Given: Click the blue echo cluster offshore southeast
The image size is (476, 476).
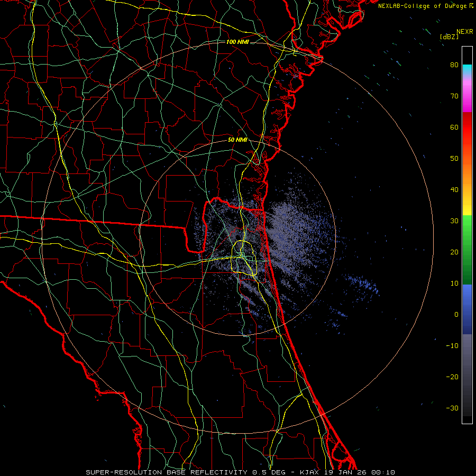Looking at the screenshot, I should [x=361, y=286].
